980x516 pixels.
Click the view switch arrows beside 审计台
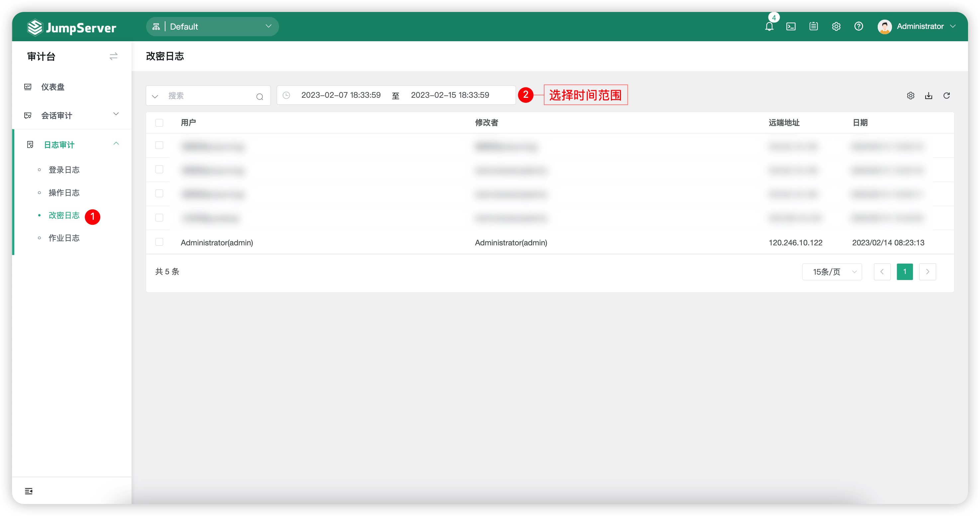[113, 57]
